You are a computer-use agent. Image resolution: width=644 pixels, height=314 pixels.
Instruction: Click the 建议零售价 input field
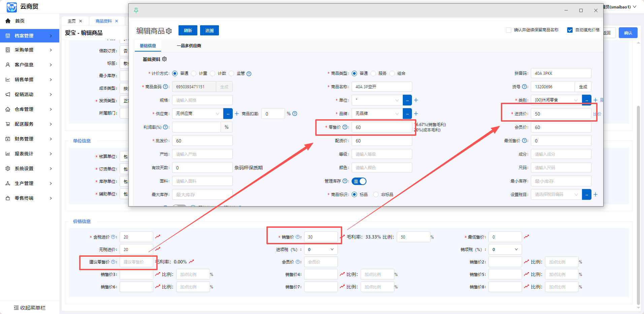[x=136, y=262]
